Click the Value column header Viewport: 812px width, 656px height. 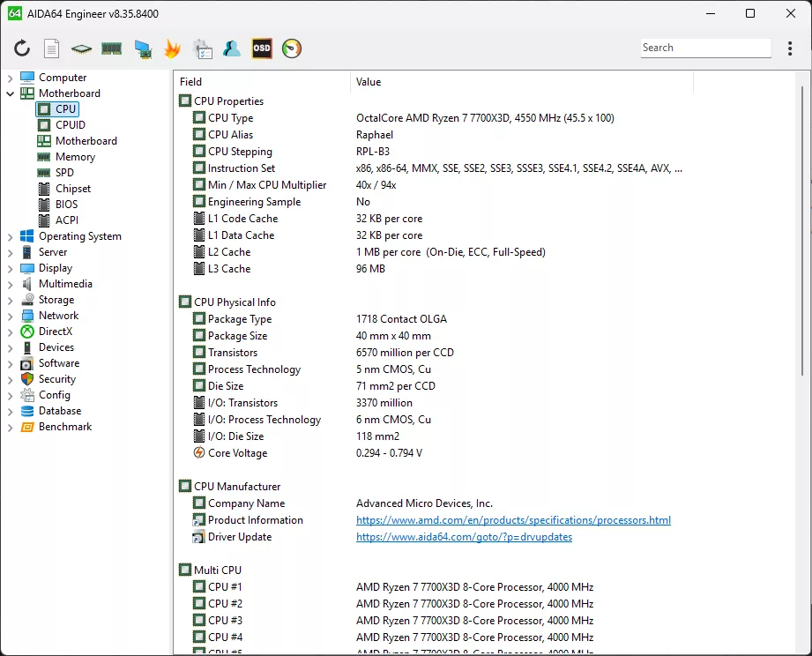521,82
